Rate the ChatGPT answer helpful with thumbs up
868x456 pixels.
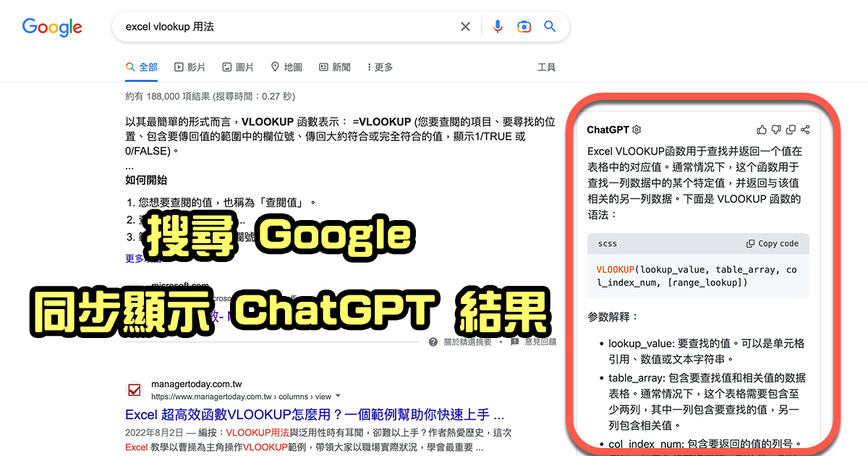tap(761, 129)
